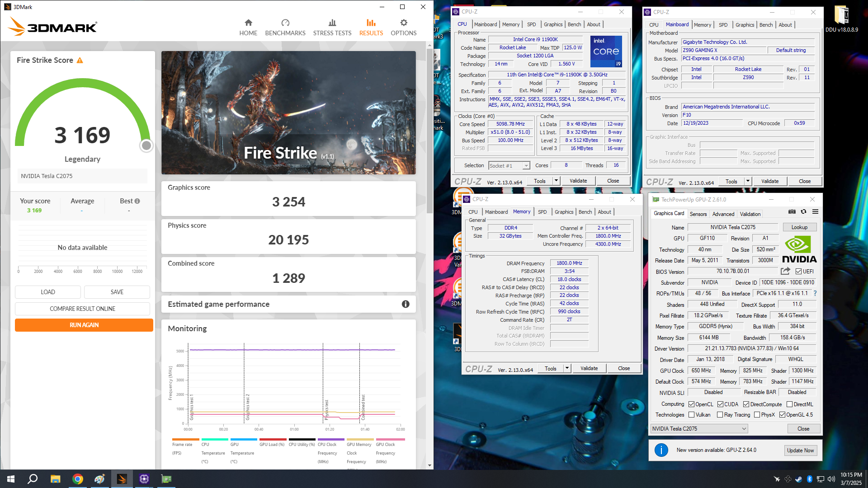Open Windows taskbar search
868x488 pixels.
coord(33,479)
